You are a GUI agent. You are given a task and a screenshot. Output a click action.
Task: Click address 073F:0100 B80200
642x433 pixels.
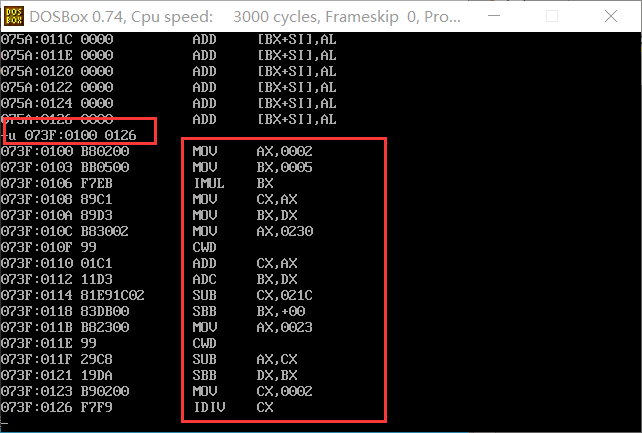tap(65, 151)
